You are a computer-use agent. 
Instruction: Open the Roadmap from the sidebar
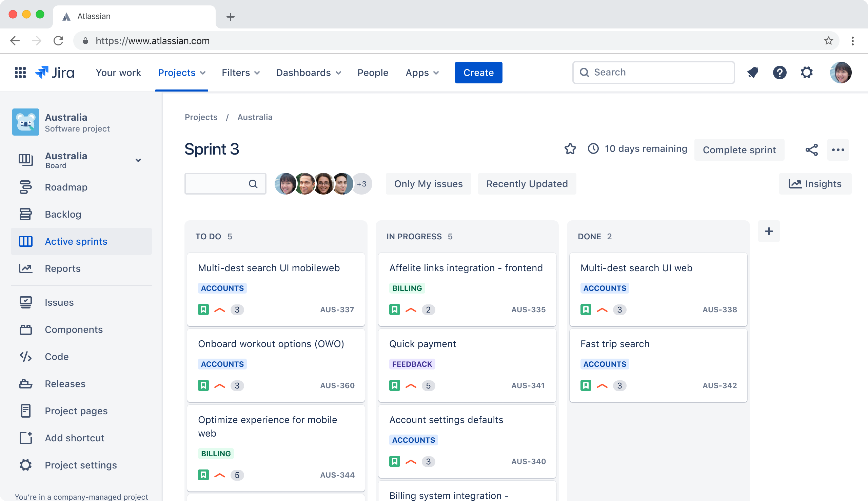66,187
